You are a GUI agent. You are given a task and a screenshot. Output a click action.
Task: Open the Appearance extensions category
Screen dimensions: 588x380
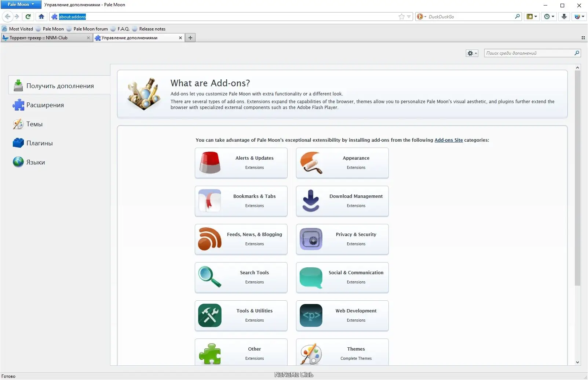[342, 163]
